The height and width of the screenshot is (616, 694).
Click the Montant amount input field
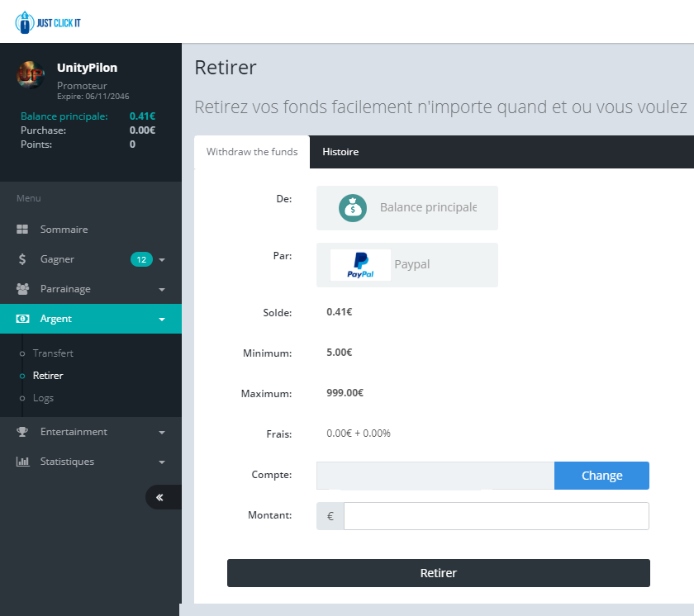[x=496, y=516]
